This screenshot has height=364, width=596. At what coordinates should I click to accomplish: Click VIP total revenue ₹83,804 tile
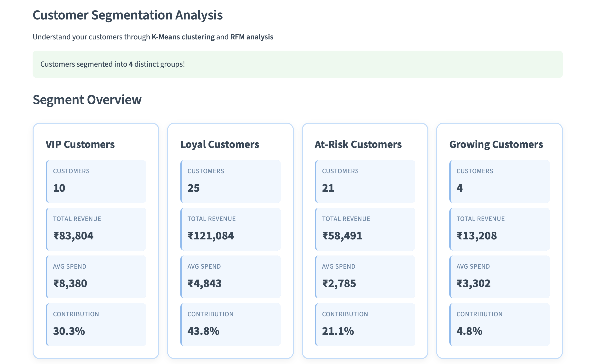tap(96, 229)
